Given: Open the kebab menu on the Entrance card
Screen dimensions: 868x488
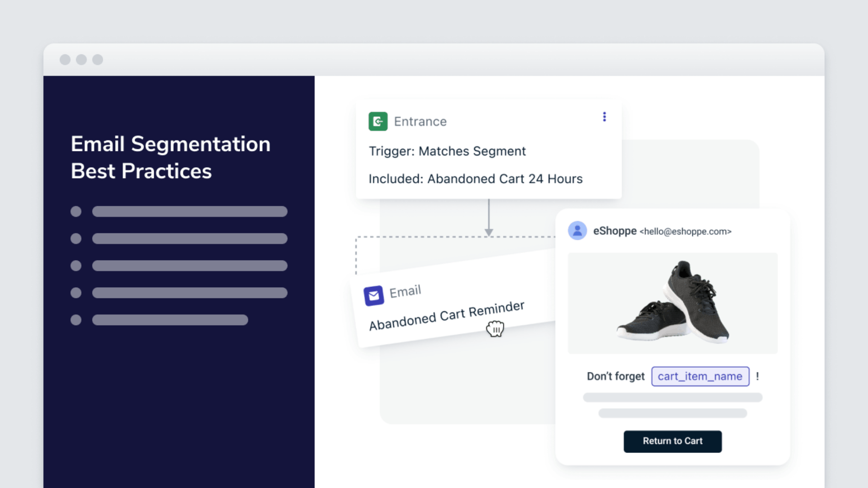Looking at the screenshot, I should [x=604, y=117].
